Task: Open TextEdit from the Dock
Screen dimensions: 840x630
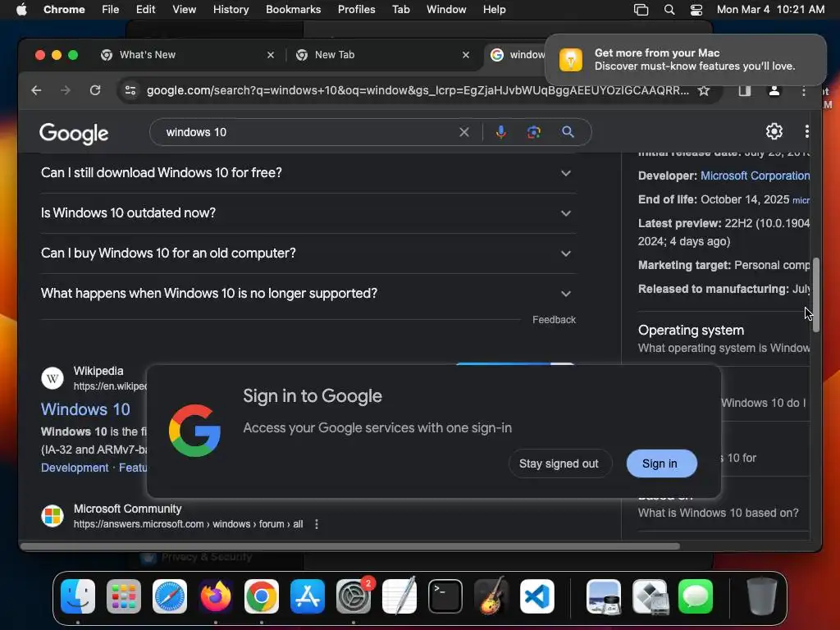Action: pyautogui.click(x=399, y=596)
